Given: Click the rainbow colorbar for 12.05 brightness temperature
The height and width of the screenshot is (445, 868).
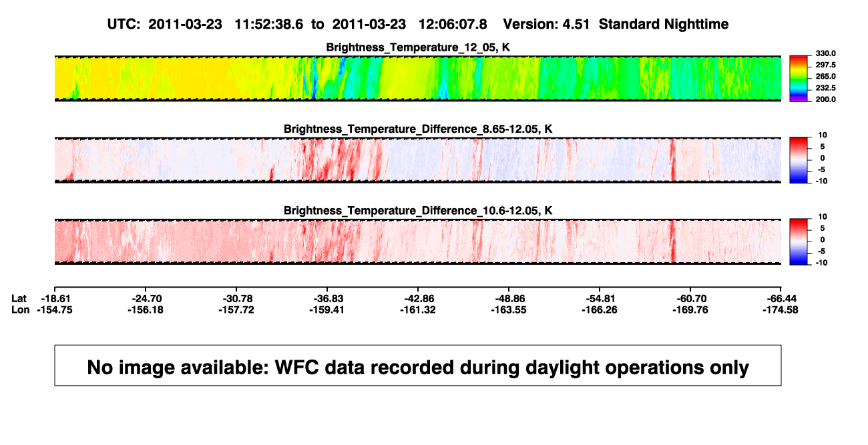Looking at the screenshot, I should tap(799, 78).
